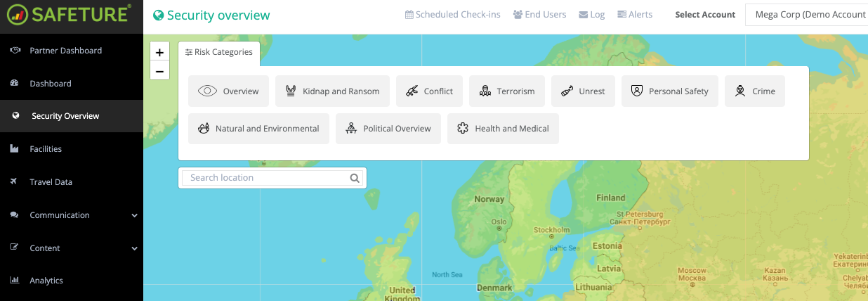The image size is (868, 301).
Task: Click the Natural and Environmental icon
Action: click(x=204, y=129)
